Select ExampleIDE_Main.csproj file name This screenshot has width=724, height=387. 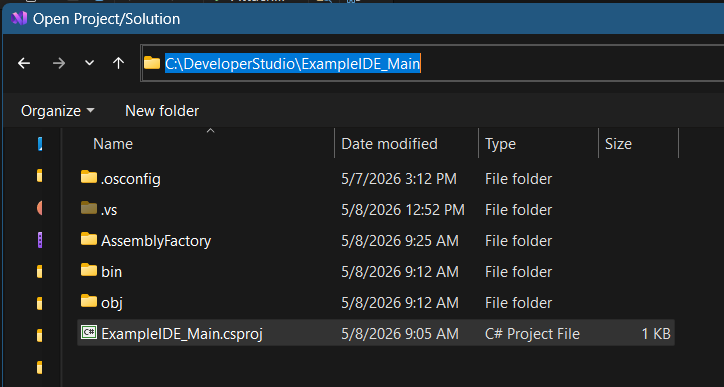click(x=182, y=334)
